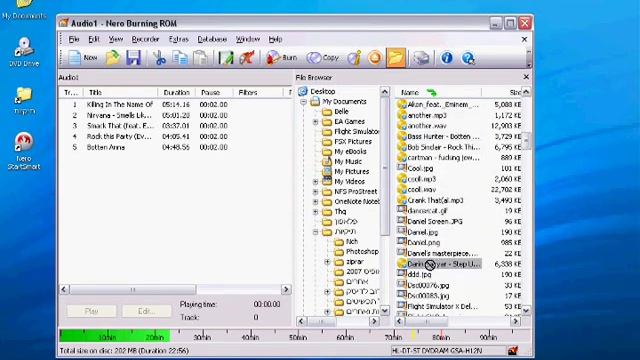Select track 'Botten Anna' in compilation
Screen dimensions: 640x360
click(106, 147)
